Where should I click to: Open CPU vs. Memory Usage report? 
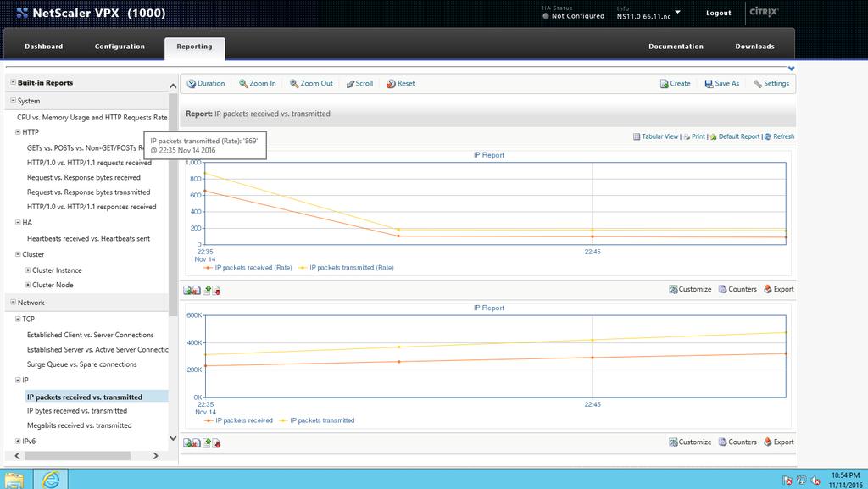[x=92, y=117]
